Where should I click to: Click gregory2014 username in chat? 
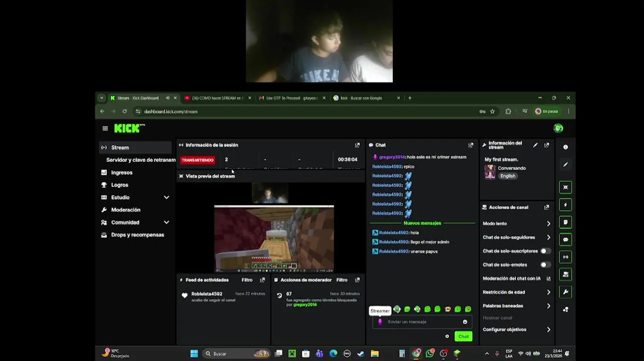click(392, 157)
